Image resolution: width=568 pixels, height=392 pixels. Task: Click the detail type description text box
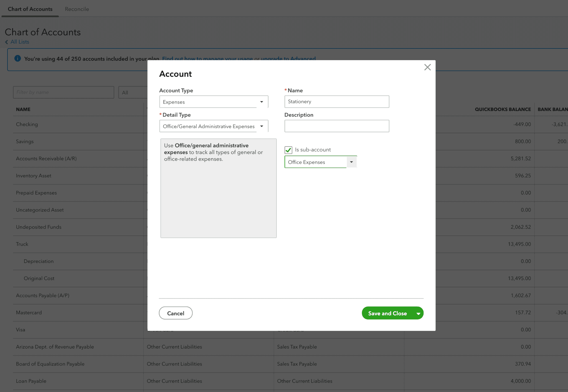coord(218,188)
